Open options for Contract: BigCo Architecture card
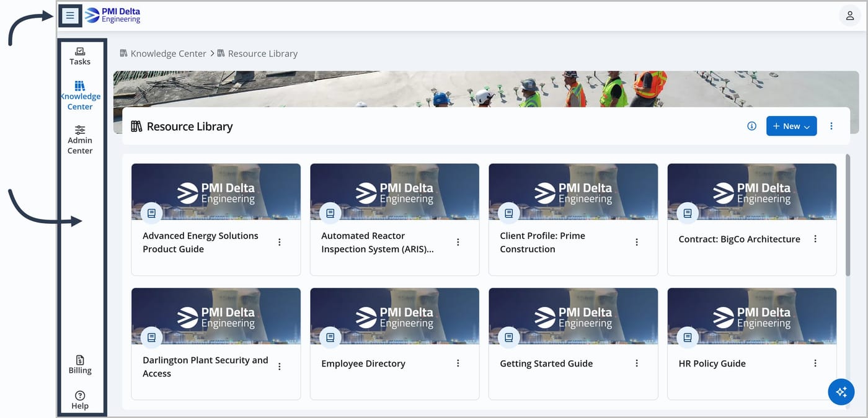This screenshot has width=868, height=418. click(815, 239)
